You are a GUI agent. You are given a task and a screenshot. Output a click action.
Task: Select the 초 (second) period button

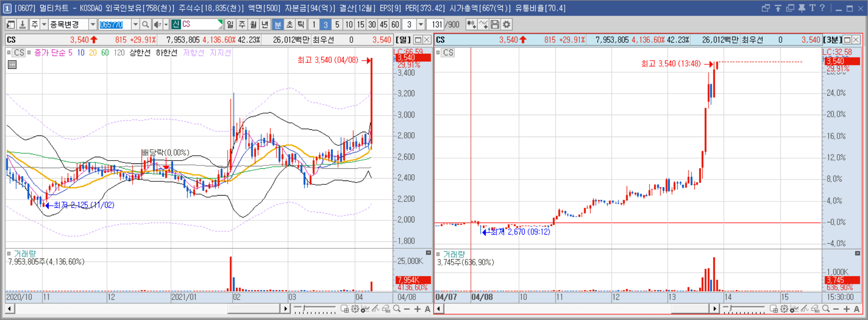289,24
